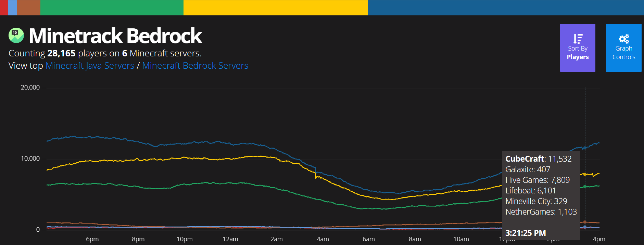The image size is (644, 245).
Task: Click the 4am x-axis label
Action: 323,239
